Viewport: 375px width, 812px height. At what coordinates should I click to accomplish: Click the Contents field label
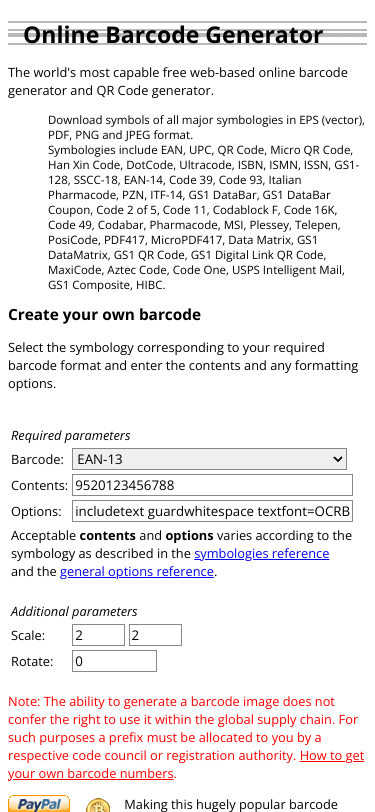39,486
